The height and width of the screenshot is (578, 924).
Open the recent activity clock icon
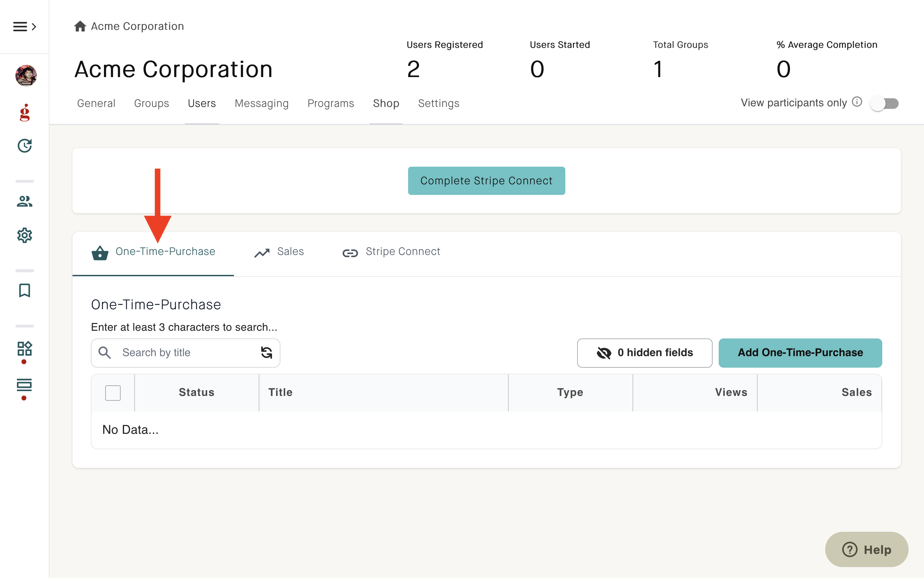(x=25, y=146)
